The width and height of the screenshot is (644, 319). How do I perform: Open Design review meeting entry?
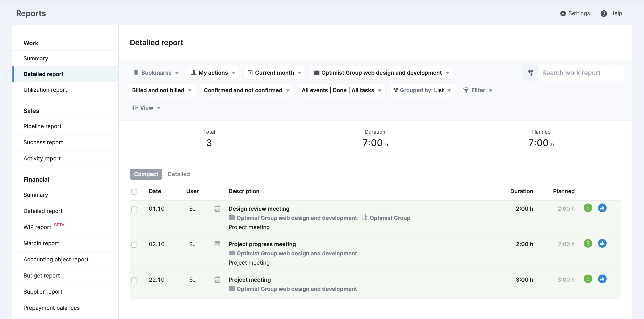pos(259,209)
